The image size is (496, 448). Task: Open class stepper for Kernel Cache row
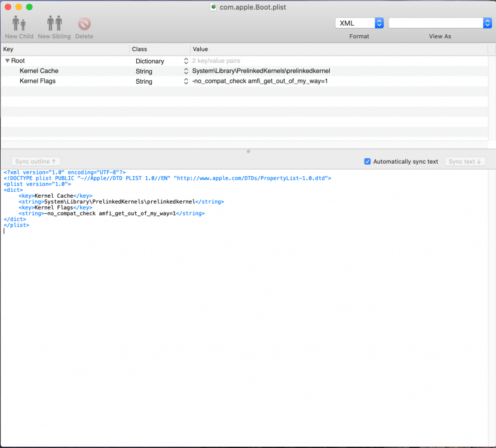coord(186,71)
